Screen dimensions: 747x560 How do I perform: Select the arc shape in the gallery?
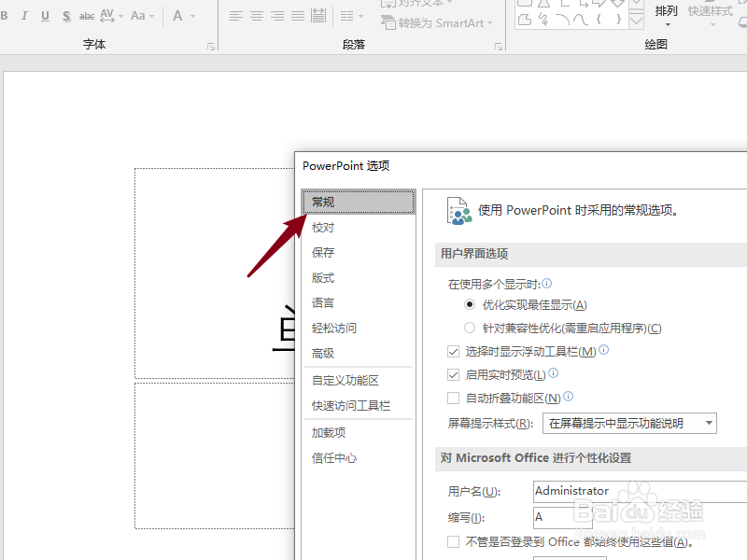coord(562,20)
